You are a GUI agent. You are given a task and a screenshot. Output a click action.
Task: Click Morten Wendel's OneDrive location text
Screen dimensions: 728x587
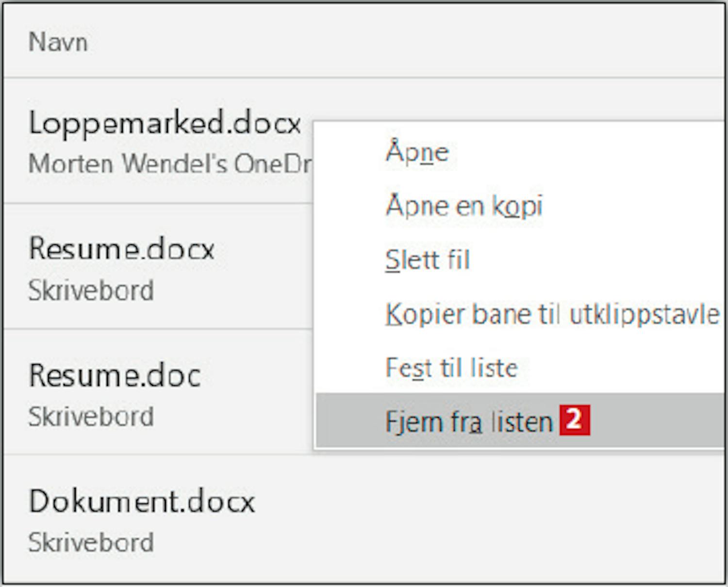[x=170, y=164]
